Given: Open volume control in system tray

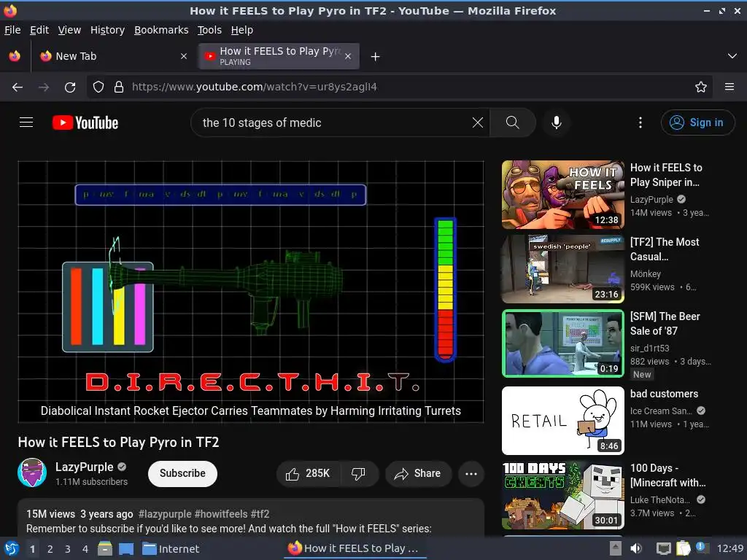Looking at the screenshot, I should (x=636, y=548).
